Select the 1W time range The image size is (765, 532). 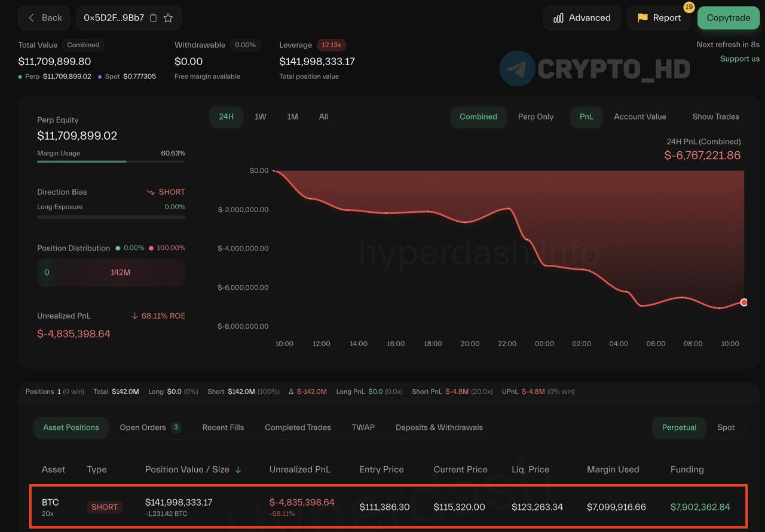260,117
